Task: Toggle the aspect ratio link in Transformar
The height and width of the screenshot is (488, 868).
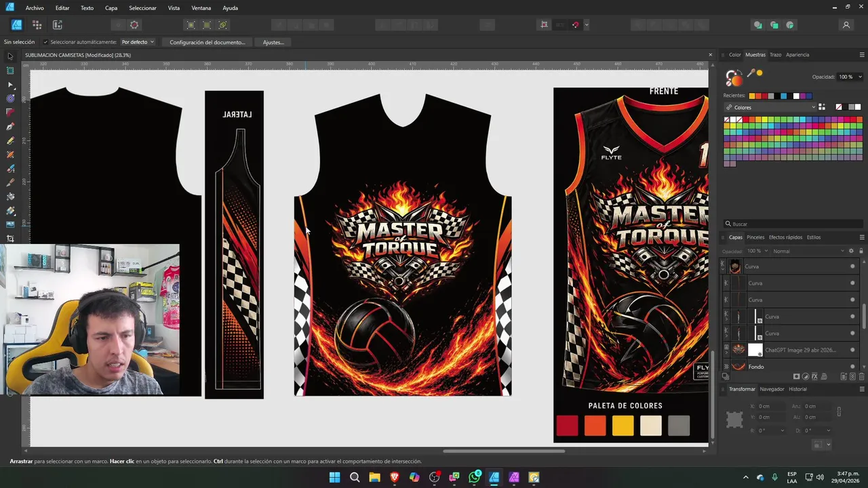Action: tap(839, 411)
